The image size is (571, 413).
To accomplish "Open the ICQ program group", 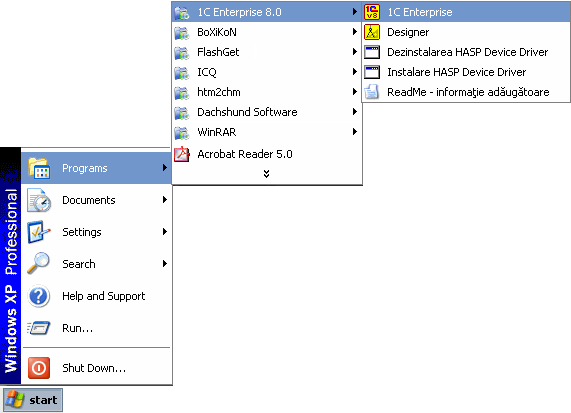I will [267, 72].
